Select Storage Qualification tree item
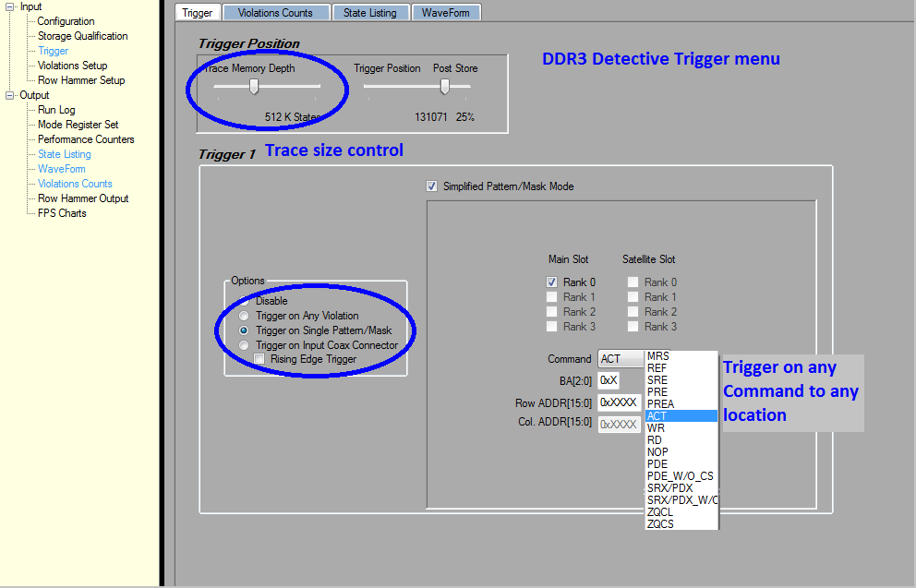Image resolution: width=916 pixels, height=588 pixels. tap(82, 36)
